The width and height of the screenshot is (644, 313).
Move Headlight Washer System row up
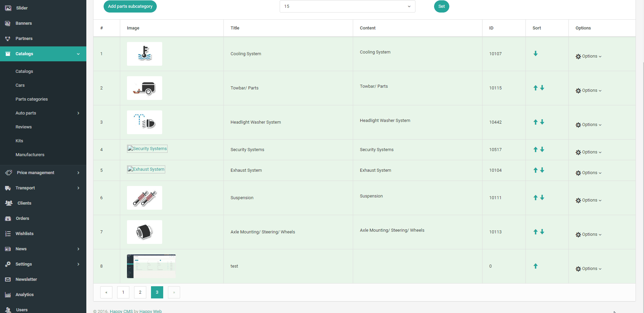coord(536,122)
